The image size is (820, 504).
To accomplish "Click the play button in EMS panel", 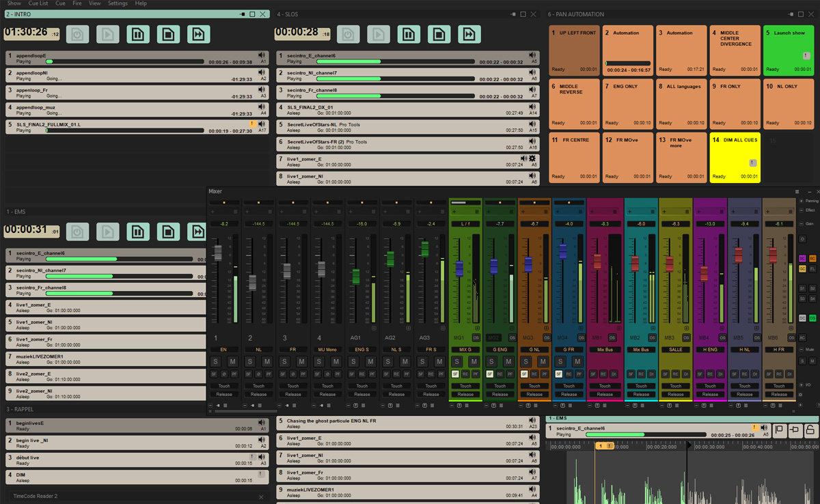I will point(107,232).
